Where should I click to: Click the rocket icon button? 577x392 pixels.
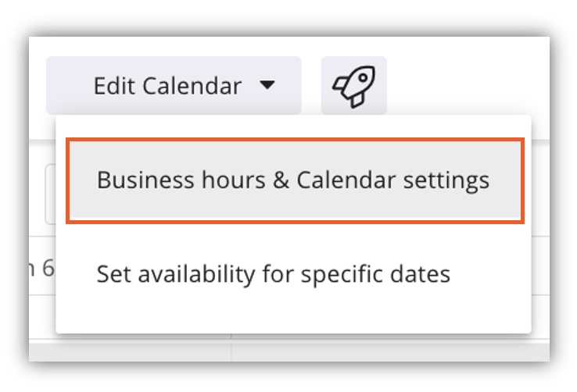click(x=353, y=86)
